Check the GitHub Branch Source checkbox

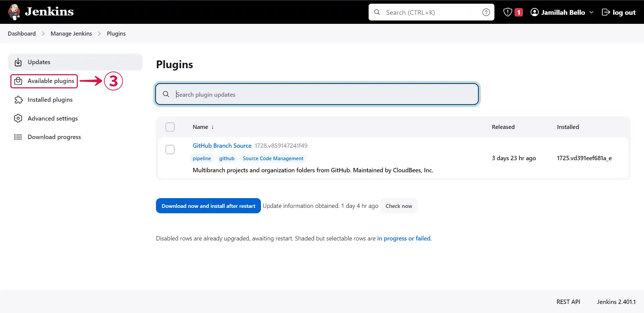[170, 149]
